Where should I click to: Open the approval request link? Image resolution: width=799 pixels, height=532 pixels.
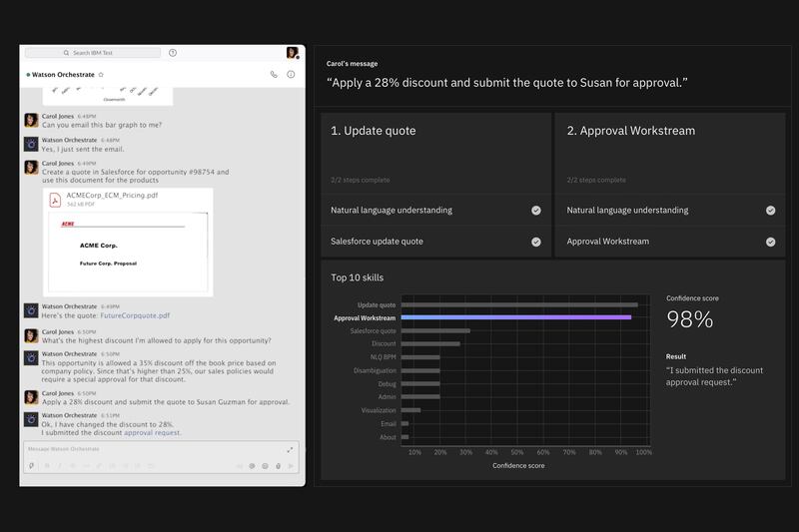pos(152,433)
